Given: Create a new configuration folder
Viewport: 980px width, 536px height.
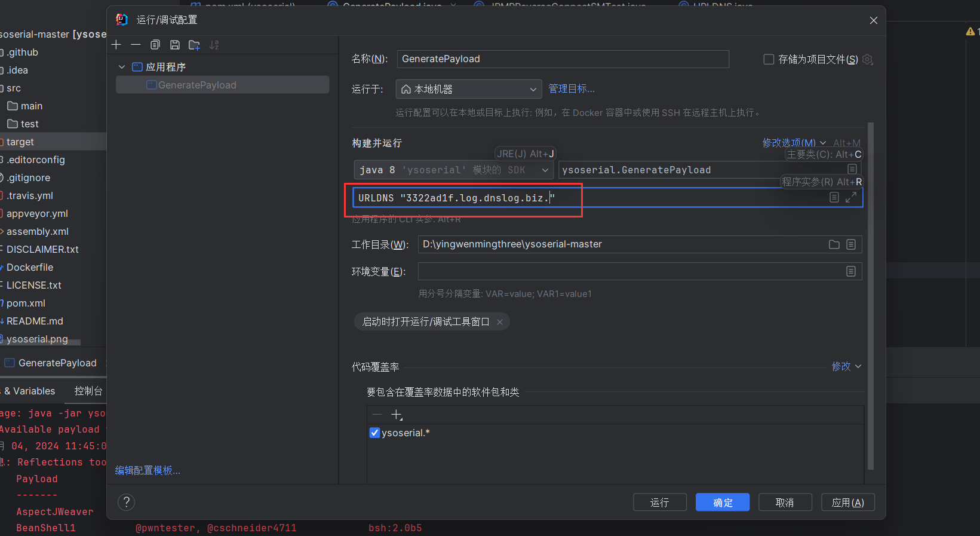Looking at the screenshot, I should 194,45.
